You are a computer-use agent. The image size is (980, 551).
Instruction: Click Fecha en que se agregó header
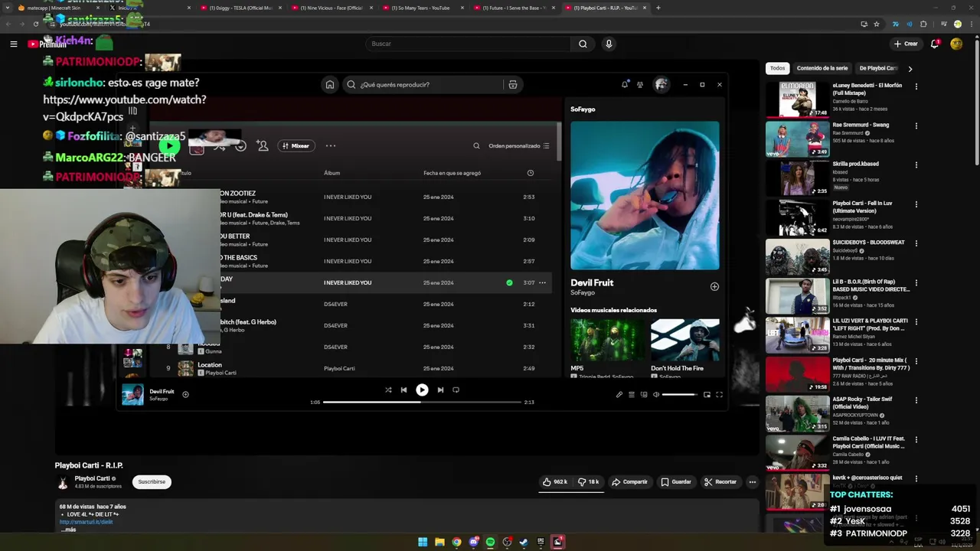452,173
